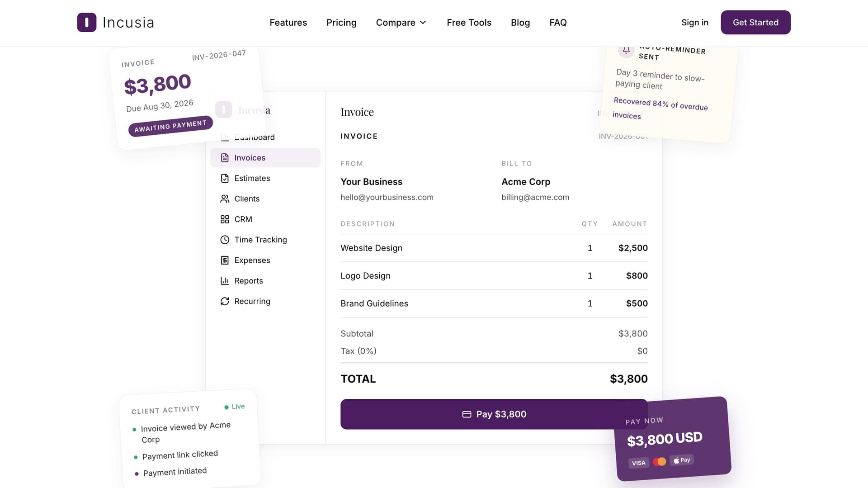Click the VISA badge on Pay Now card
This screenshot has width=868, height=488.
(638, 463)
